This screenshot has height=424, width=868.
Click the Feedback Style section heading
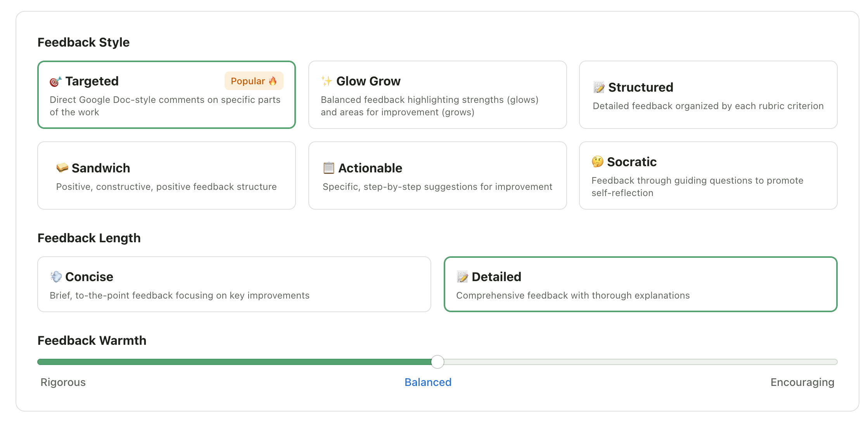83,42
